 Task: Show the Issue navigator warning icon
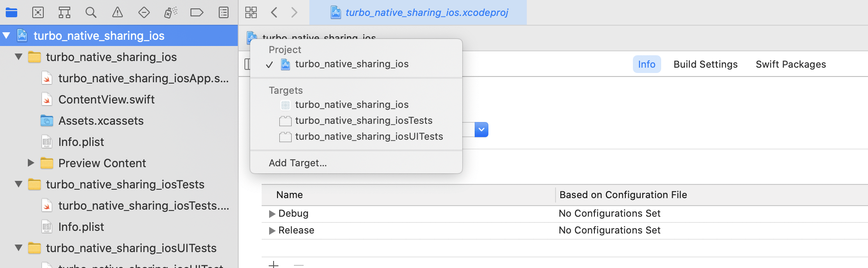tap(118, 12)
